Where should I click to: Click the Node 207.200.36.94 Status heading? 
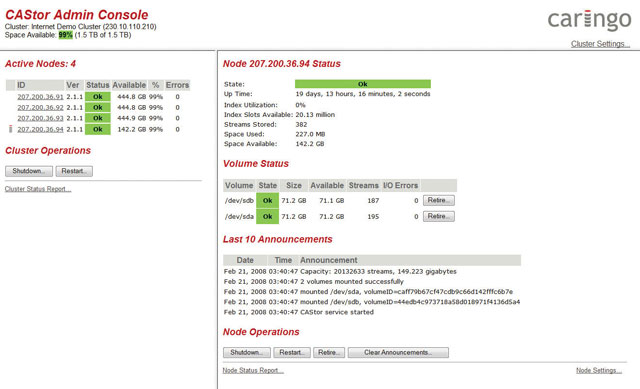pos(282,64)
